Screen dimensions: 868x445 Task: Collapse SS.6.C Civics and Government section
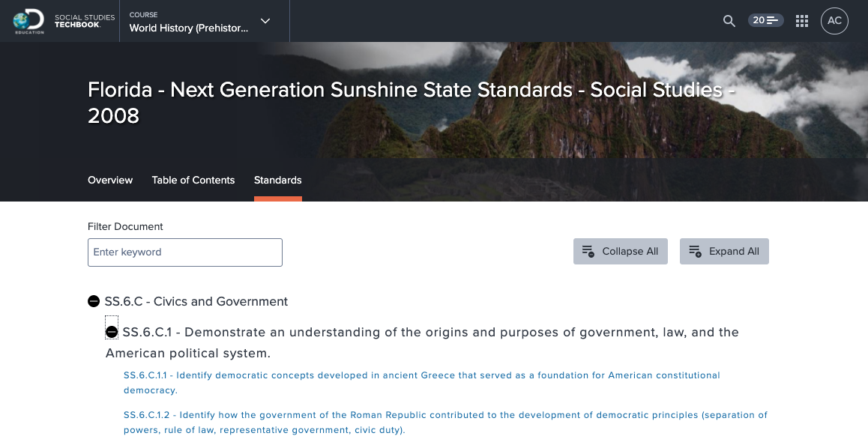click(94, 301)
